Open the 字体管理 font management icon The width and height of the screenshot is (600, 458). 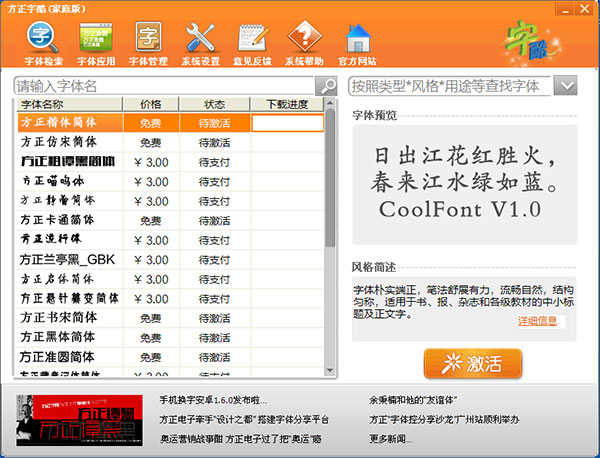pos(148,44)
